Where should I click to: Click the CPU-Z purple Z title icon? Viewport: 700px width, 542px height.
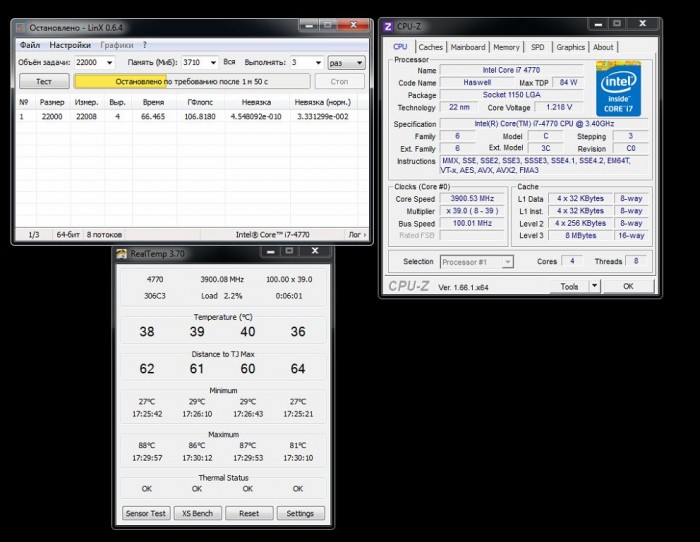388,27
